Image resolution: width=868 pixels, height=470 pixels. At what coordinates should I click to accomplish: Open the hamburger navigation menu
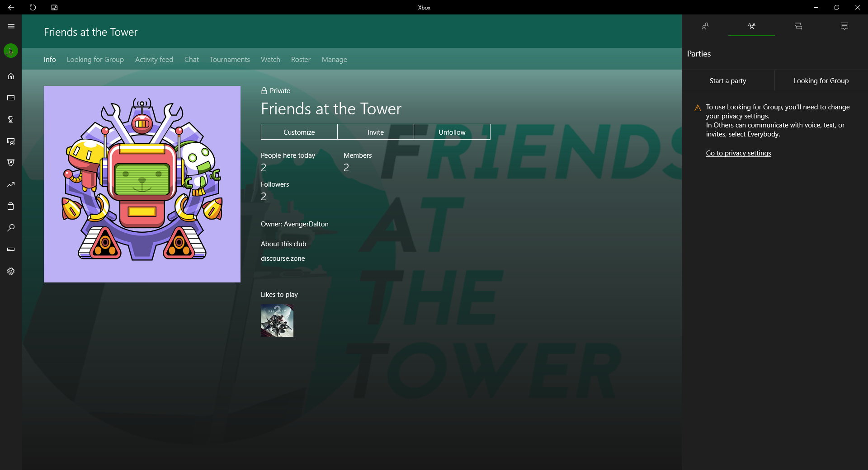tap(11, 26)
